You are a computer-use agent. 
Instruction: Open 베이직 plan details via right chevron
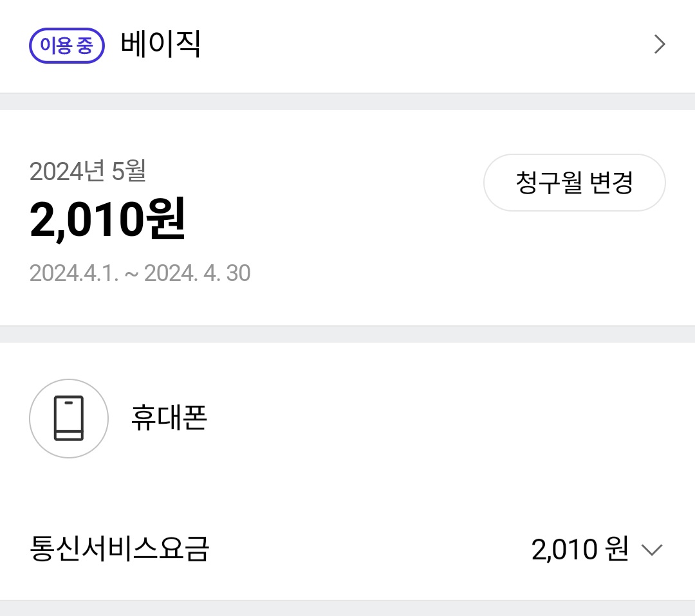[659, 44]
